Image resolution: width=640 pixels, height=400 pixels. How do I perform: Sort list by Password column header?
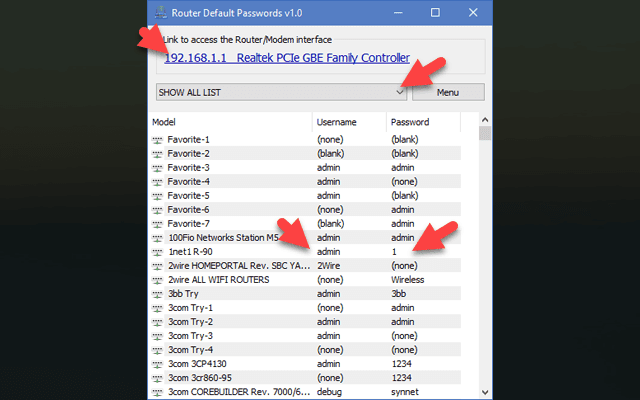coord(422,122)
